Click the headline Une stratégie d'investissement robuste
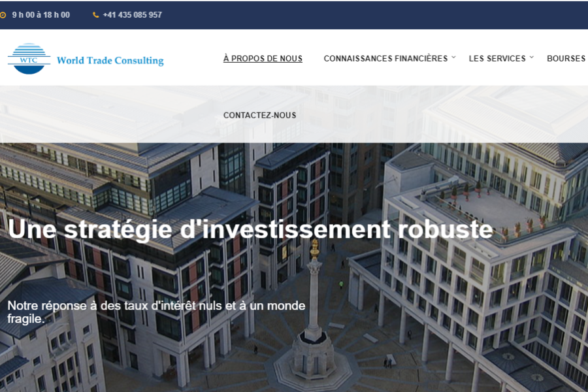The image size is (588, 392). click(x=250, y=229)
